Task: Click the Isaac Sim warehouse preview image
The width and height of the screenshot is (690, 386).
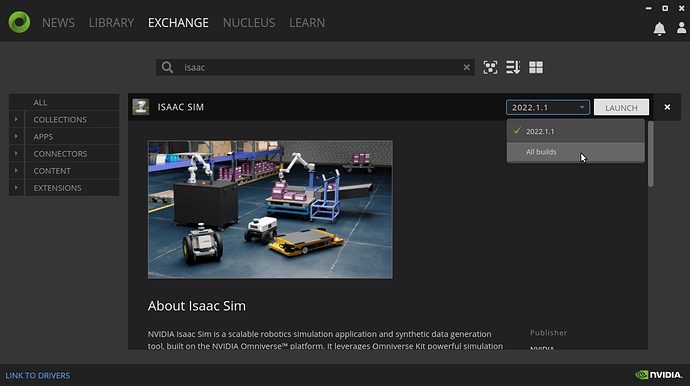Action: coord(270,210)
